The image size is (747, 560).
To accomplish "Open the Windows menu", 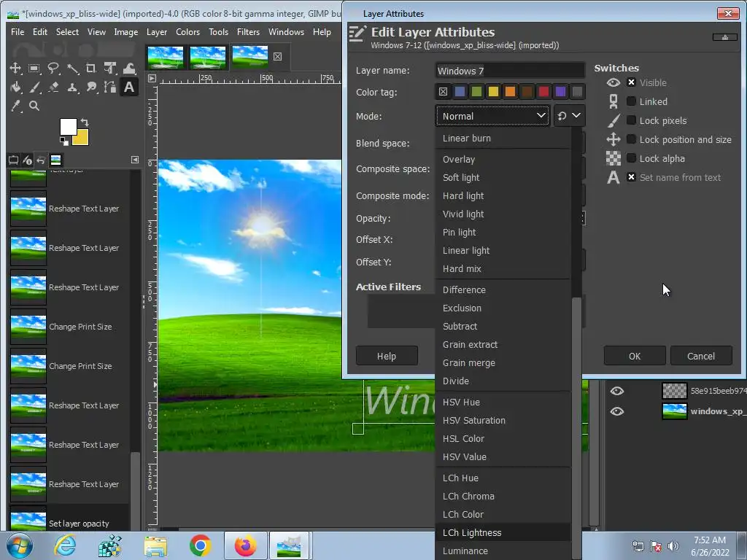I will pos(286,32).
